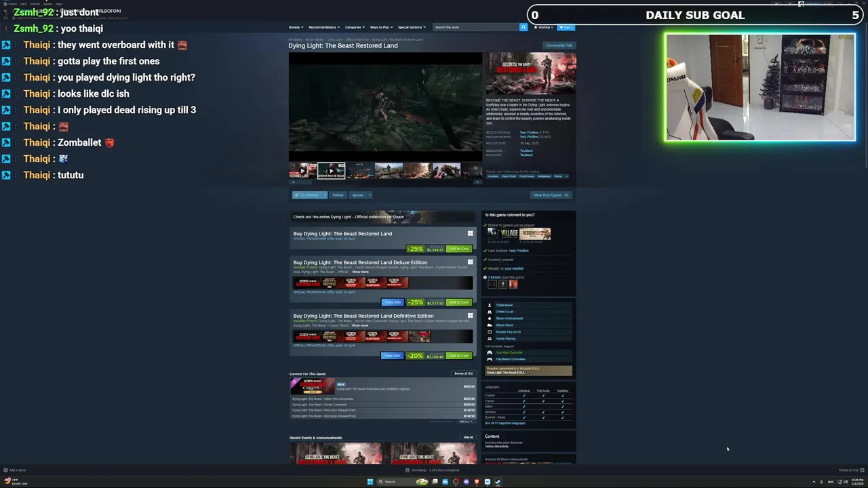The width and height of the screenshot is (868, 488).
Task: Expand the Recommendations store menu
Action: coord(324,27)
